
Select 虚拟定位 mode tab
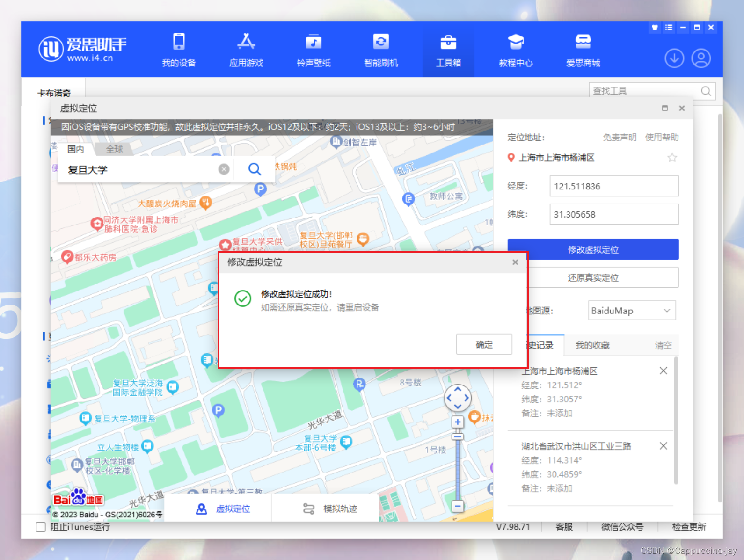tap(223, 509)
